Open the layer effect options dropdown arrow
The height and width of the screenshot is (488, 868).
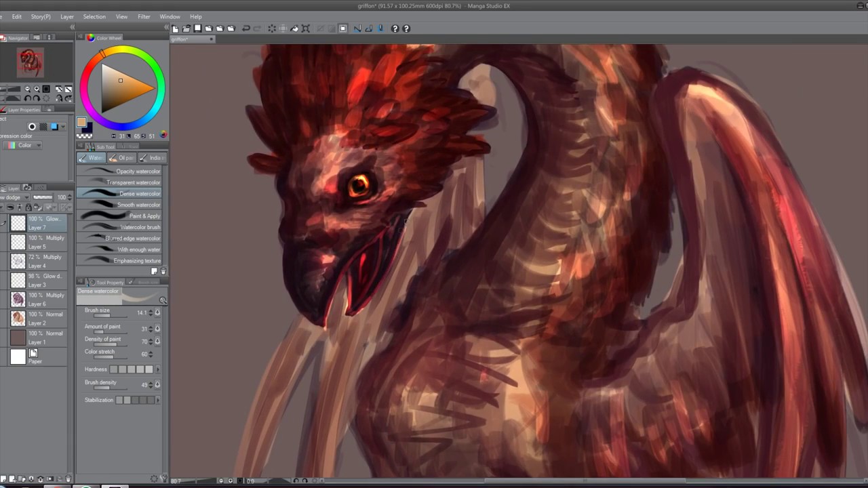pos(63,126)
